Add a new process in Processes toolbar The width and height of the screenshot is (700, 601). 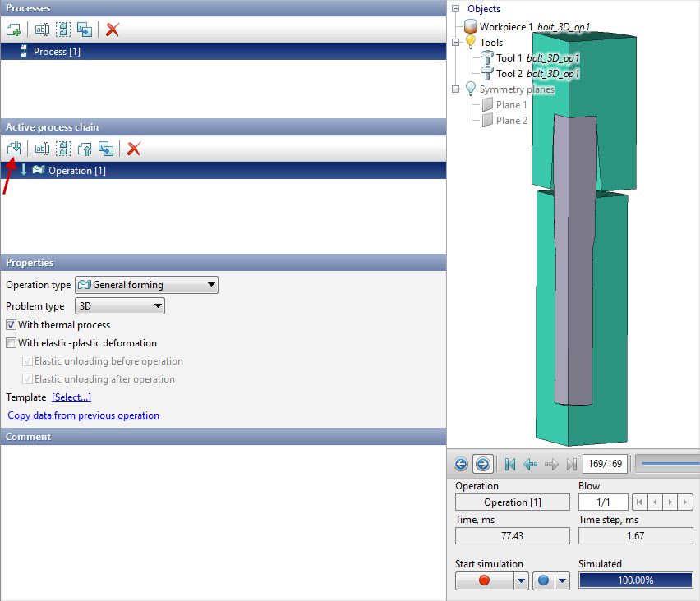point(13,30)
